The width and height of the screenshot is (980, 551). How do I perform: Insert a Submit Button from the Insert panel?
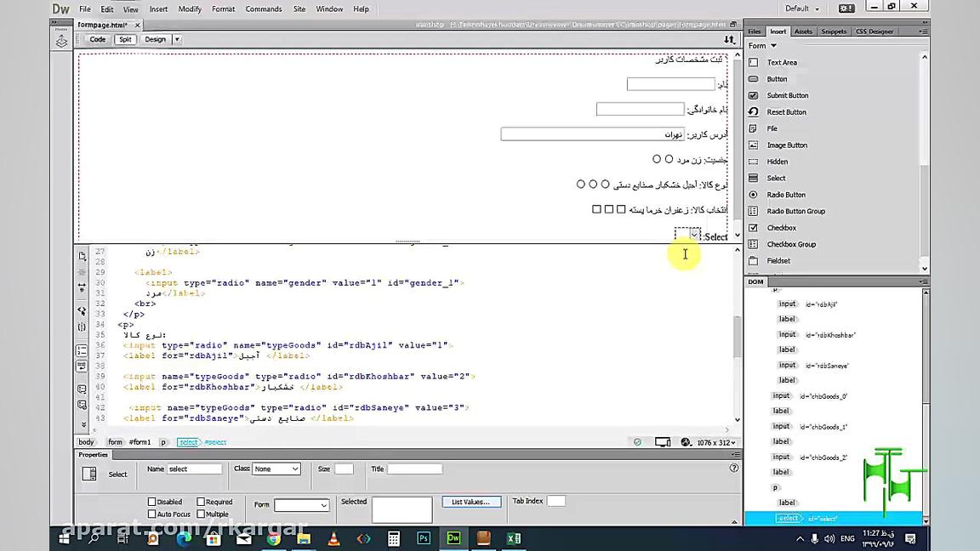point(787,95)
